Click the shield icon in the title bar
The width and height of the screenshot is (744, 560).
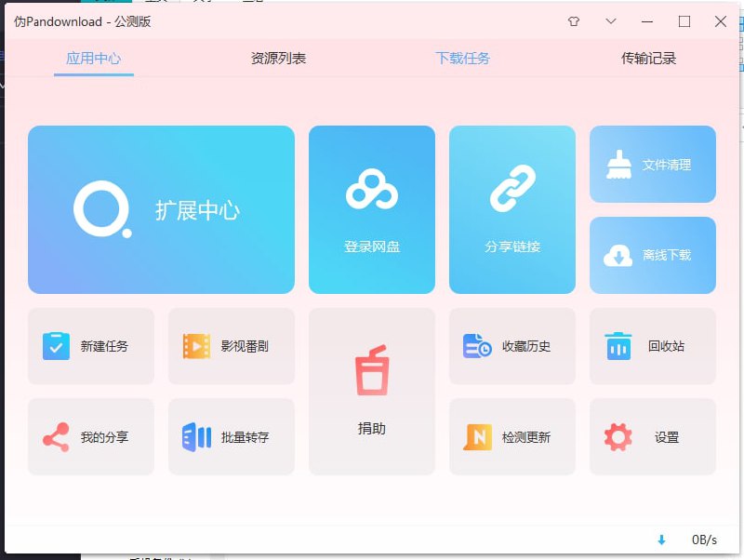click(x=574, y=20)
